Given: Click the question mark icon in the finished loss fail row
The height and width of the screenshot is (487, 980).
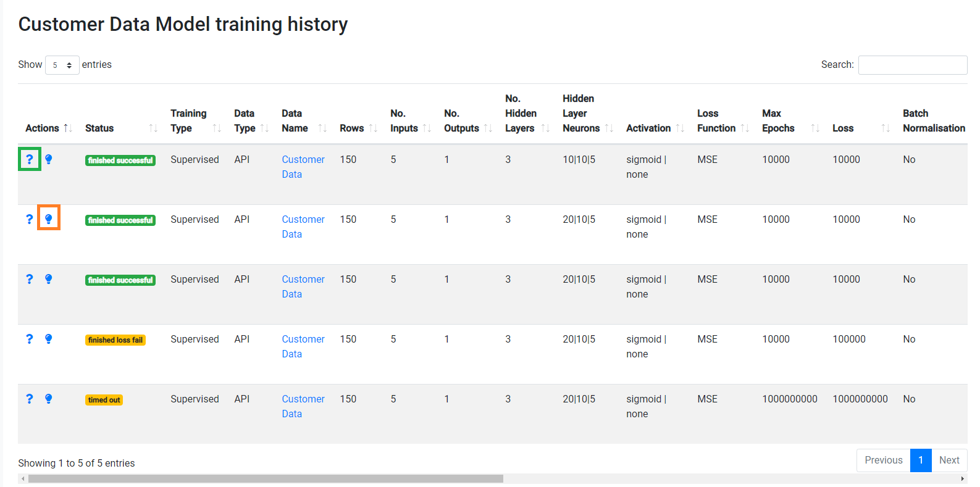Looking at the screenshot, I should point(29,339).
